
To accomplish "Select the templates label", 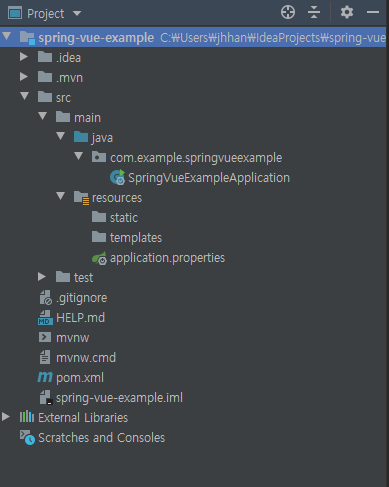I will coord(136,238).
